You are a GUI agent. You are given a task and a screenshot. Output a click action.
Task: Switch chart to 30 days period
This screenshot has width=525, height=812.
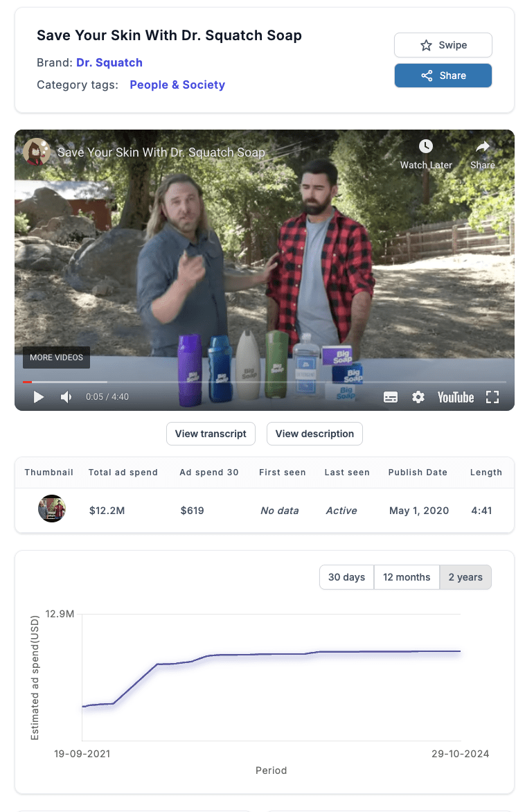[x=346, y=577]
